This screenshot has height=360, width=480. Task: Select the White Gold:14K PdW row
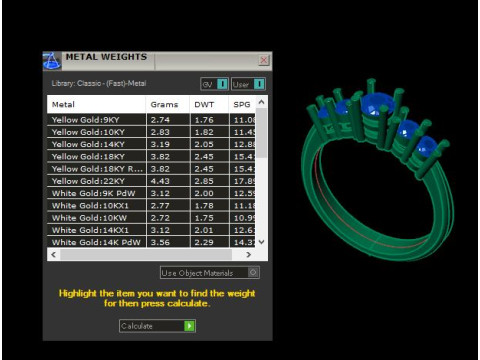(152, 242)
